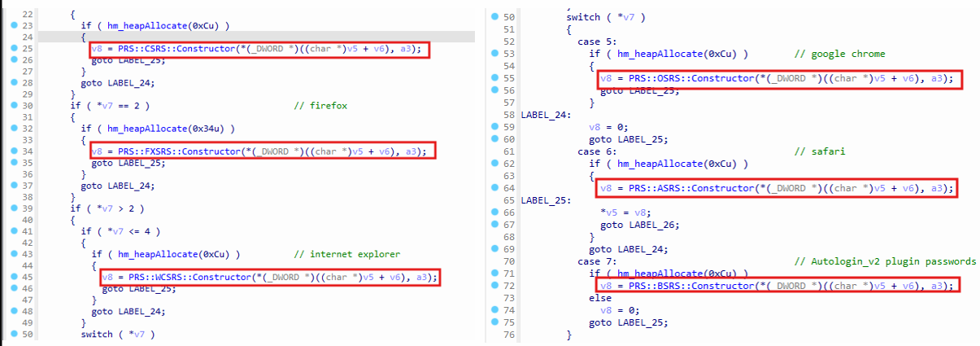Toggle breakpoint dot on line 62
The height and width of the screenshot is (346, 980).
pyautogui.click(x=496, y=164)
